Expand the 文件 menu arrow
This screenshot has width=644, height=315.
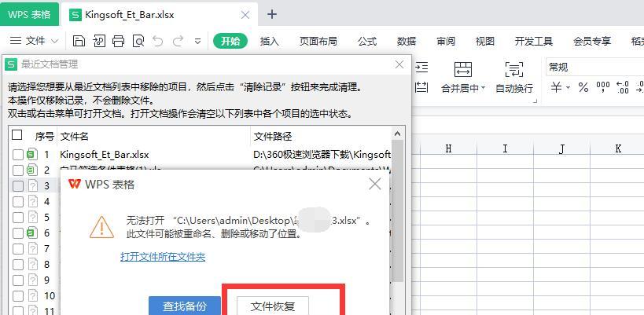tap(54, 42)
